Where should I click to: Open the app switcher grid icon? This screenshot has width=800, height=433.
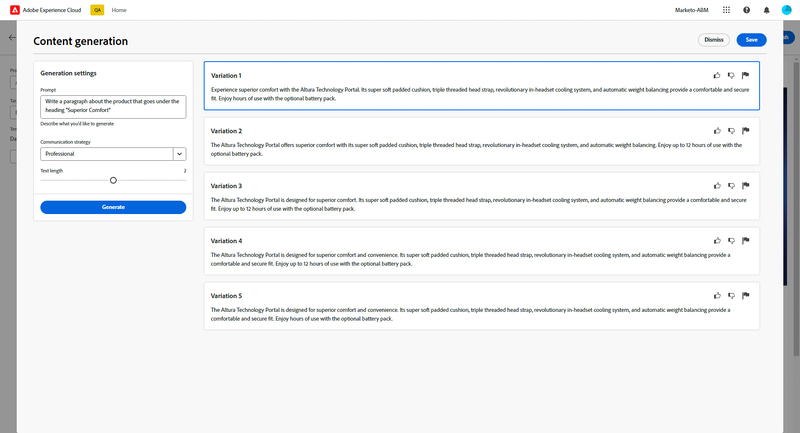coord(726,10)
